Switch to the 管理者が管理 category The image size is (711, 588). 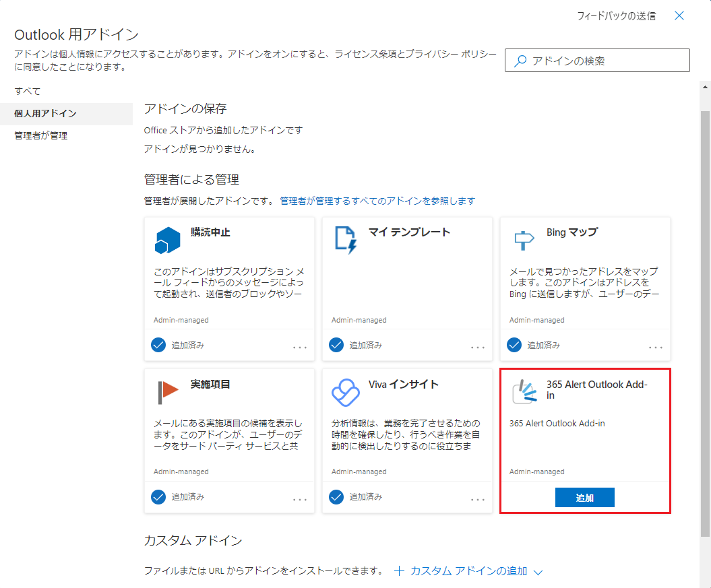click(x=41, y=135)
